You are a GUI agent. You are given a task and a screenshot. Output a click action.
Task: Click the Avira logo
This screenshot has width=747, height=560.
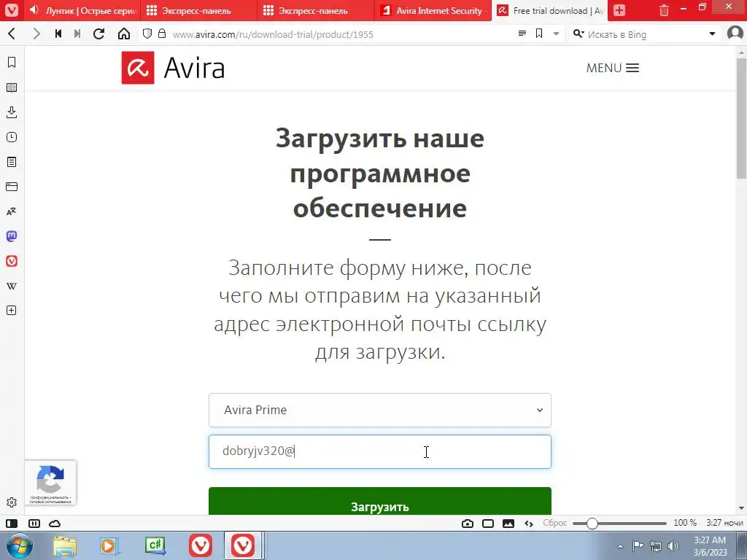[x=174, y=68]
